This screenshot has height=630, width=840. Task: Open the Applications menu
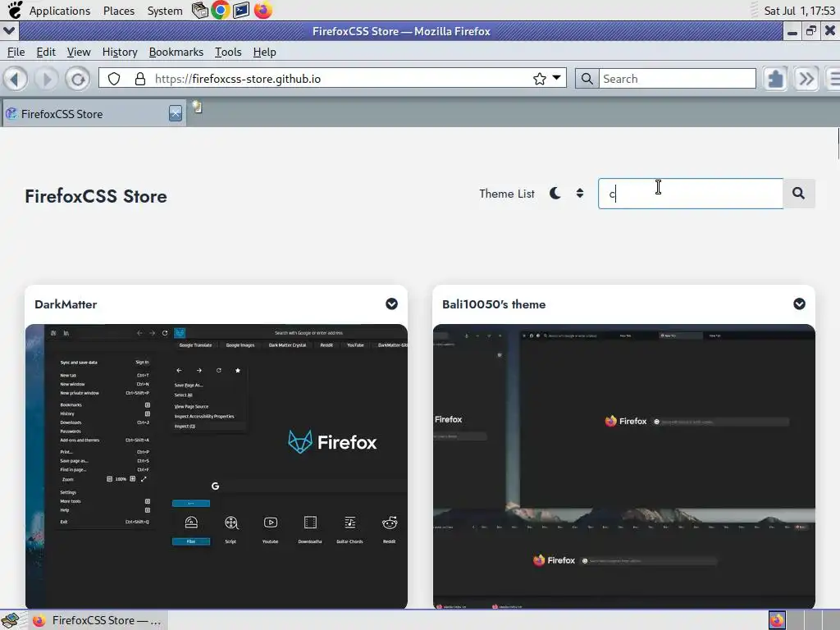pyautogui.click(x=59, y=11)
